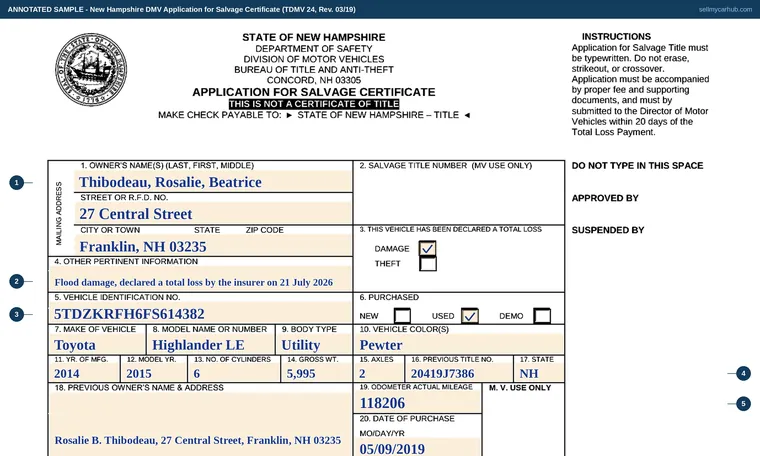The height and width of the screenshot is (456, 760).
Task: Click the odometer mileage field '118206'
Action: [x=418, y=402]
